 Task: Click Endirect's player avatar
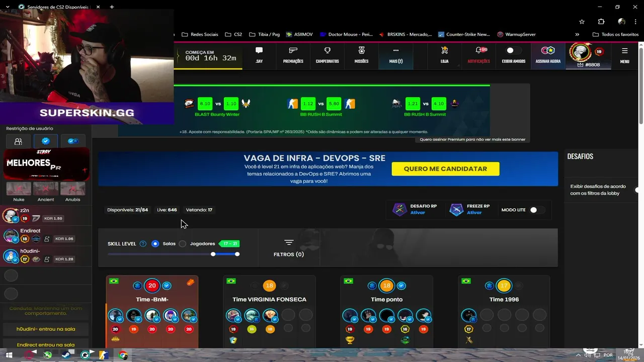[x=10, y=235]
